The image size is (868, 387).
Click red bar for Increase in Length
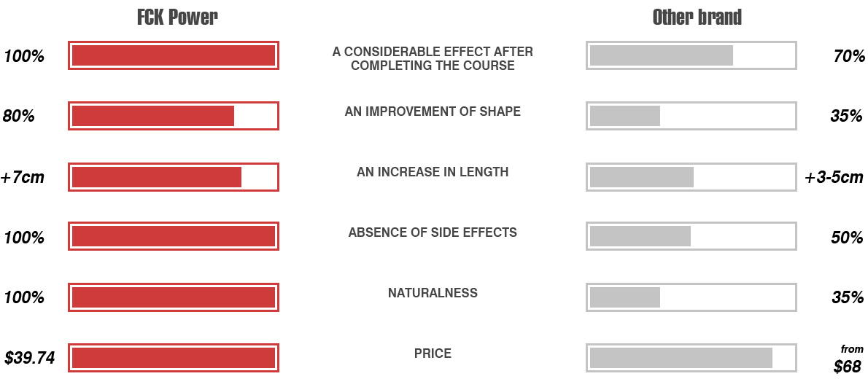click(x=174, y=177)
